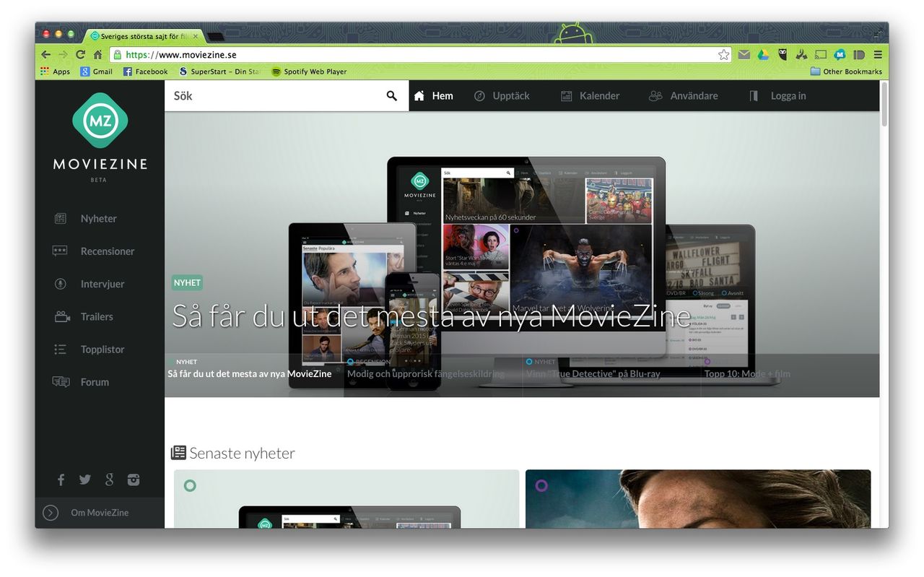
Task: Open MovieZine's Google Plus icon
Action: click(109, 480)
